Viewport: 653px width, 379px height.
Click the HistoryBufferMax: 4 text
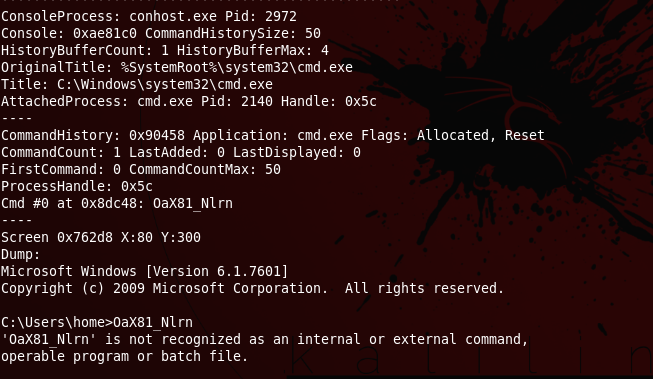[252, 50]
